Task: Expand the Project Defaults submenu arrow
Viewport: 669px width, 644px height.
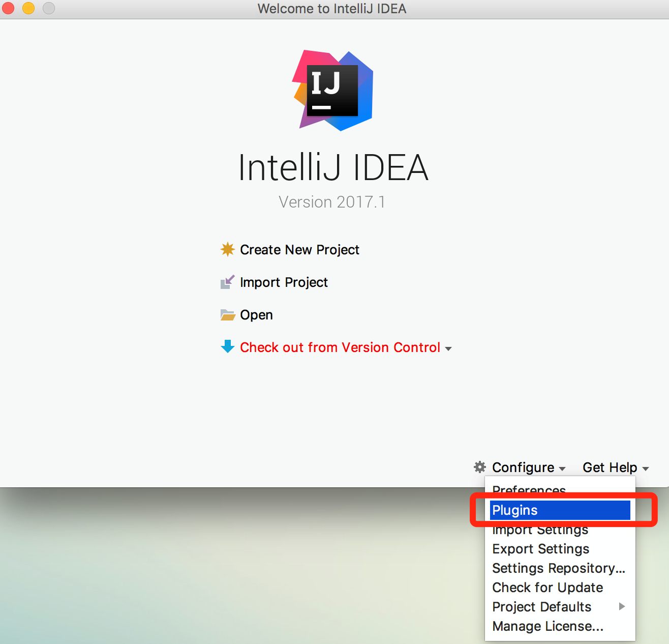Action: 622,606
